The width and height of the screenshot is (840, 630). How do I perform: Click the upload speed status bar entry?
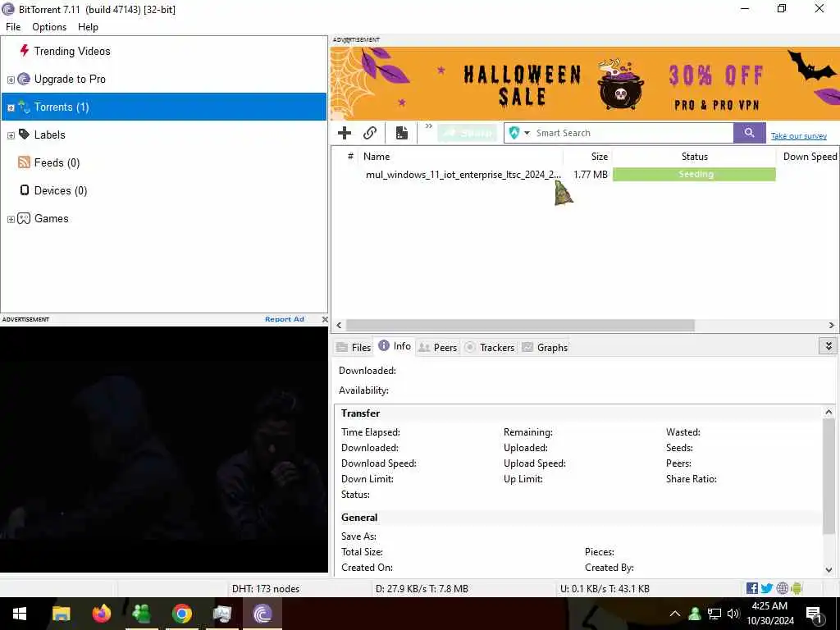(605, 589)
